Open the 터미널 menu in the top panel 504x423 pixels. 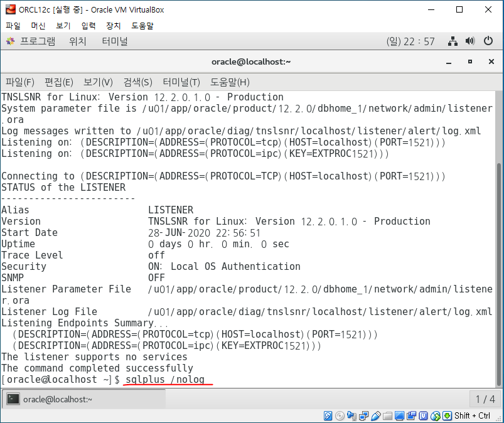click(x=115, y=41)
